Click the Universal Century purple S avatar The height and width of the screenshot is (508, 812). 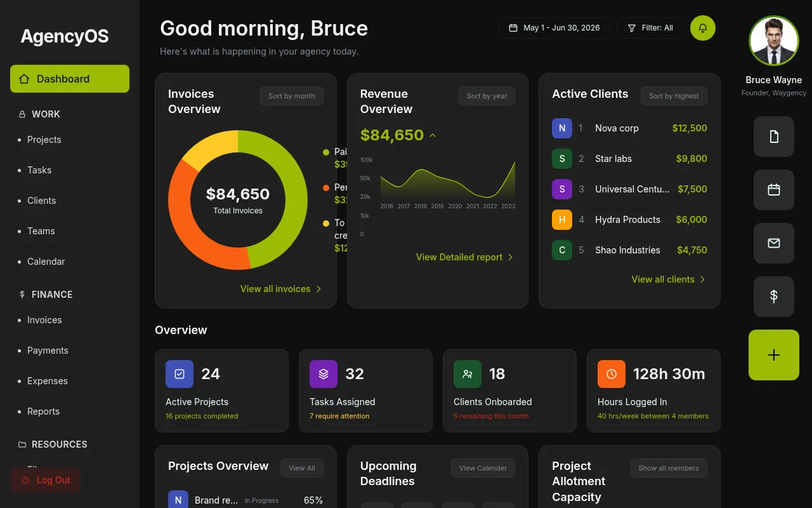coord(562,189)
